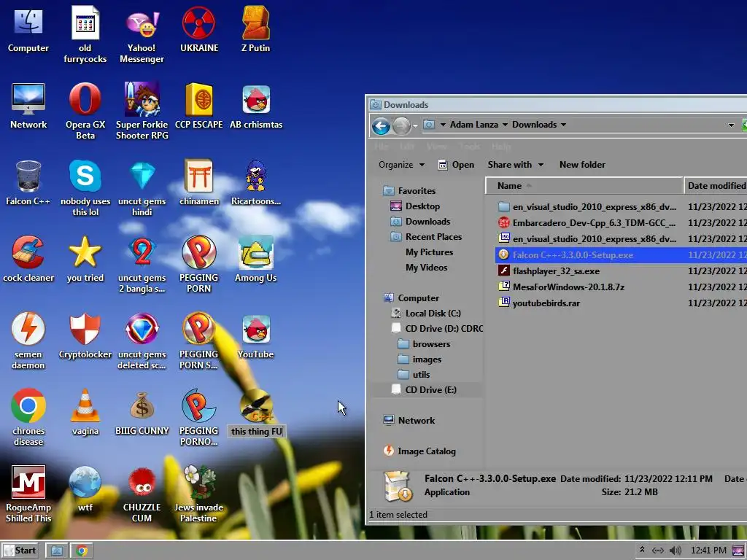This screenshot has width=747, height=560.
Task: Select the recycle bin icon labeled Falcon C++
Action: (28, 183)
